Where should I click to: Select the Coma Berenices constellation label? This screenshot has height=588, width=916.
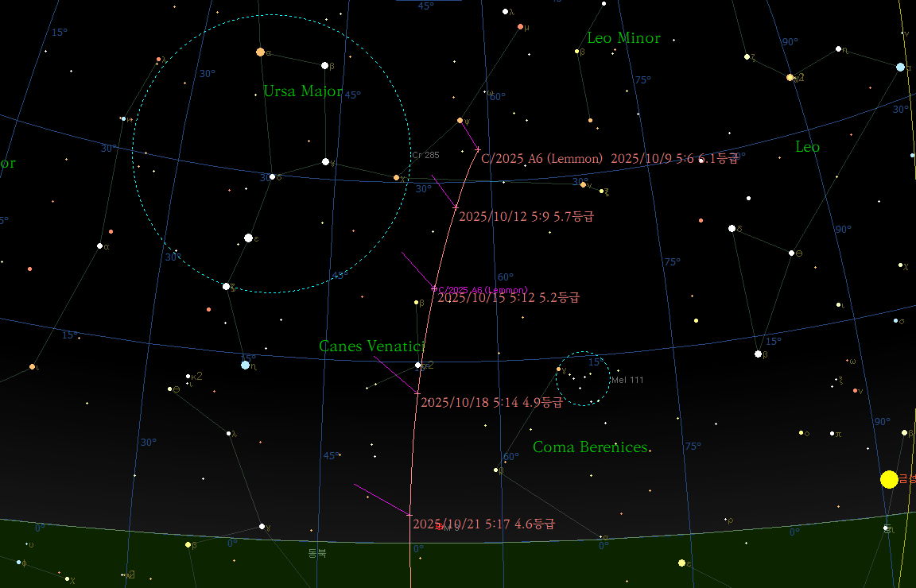tap(590, 447)
